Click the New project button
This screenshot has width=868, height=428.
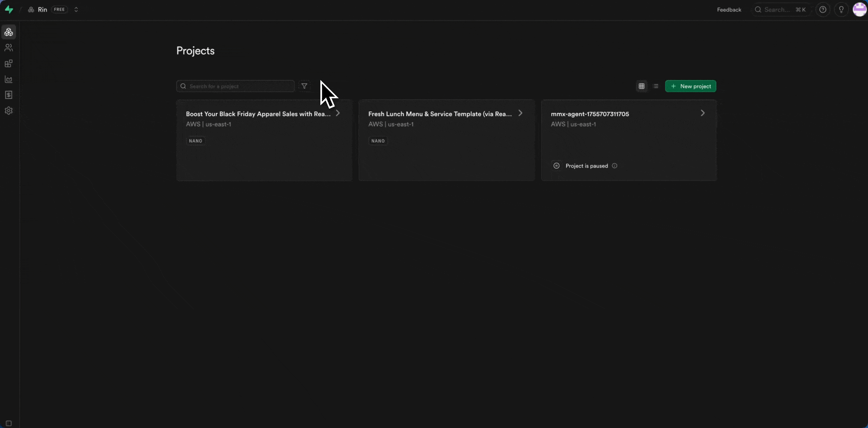click(x=691, y=86)
